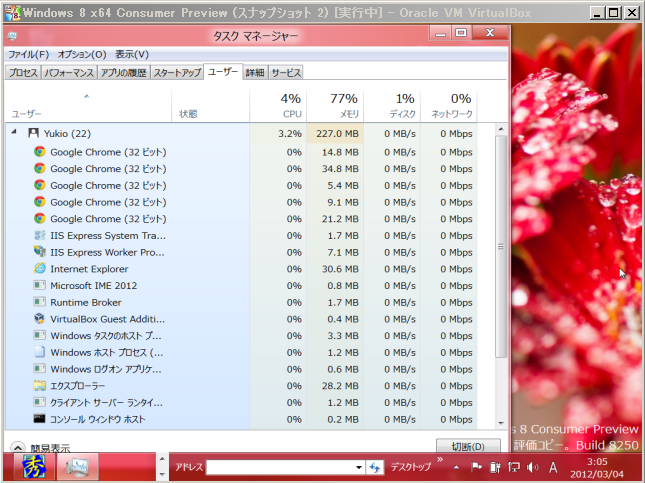
Task: Show hidden system tray icons
Action: pos(456,467)
